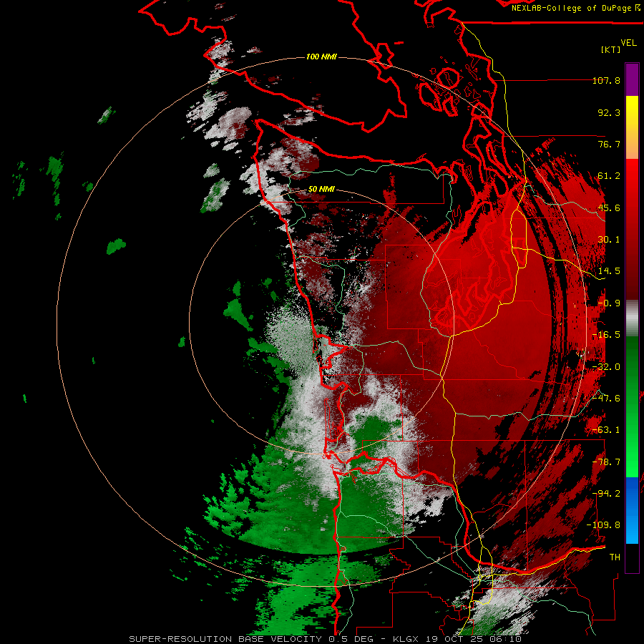Click the TH legend label
Viewport: 644px width, 644px height.
pos(615,557)
